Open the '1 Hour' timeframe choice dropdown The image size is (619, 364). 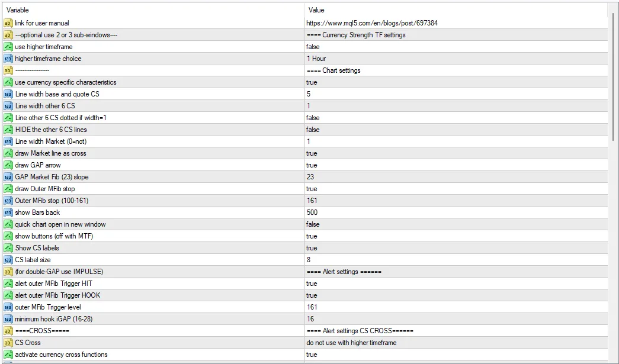pyautogui.click(x=316, y=59)
